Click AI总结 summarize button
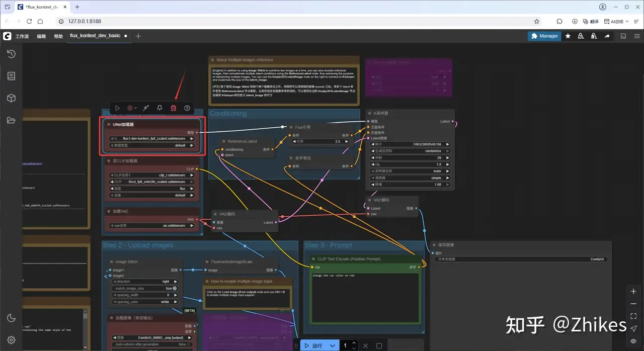This screenshot has height=351, width=644. click(617, 22)
